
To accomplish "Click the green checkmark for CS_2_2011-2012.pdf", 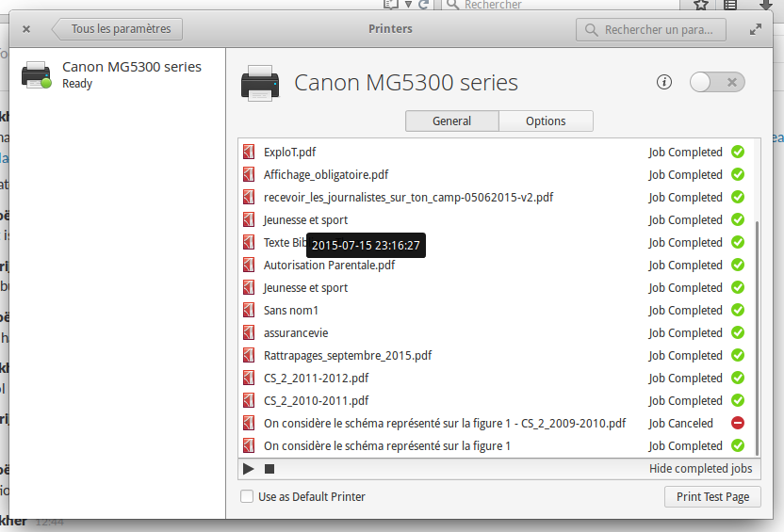I will tap(738, 378).
